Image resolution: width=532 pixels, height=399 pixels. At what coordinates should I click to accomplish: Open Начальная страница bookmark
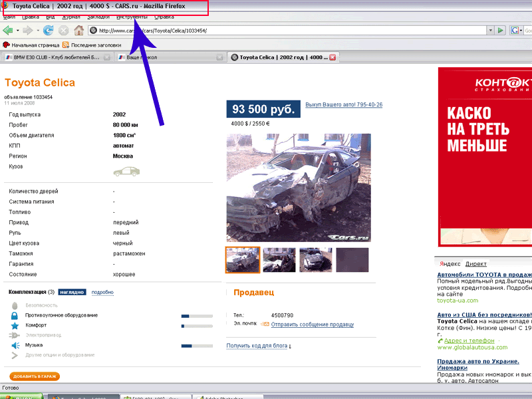coord(31,45)
